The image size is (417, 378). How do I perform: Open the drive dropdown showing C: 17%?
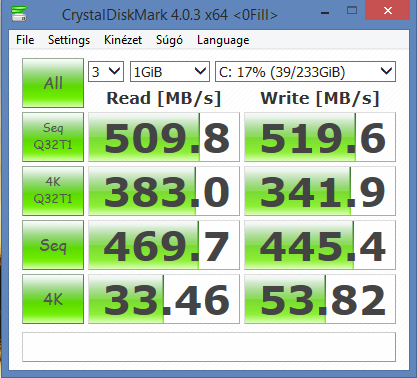pos(305,71)
